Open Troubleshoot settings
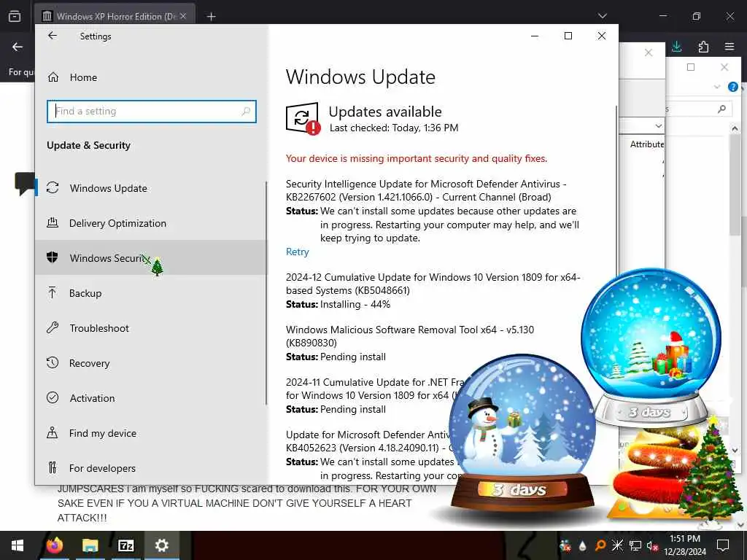747x560 pixels. 152,328
